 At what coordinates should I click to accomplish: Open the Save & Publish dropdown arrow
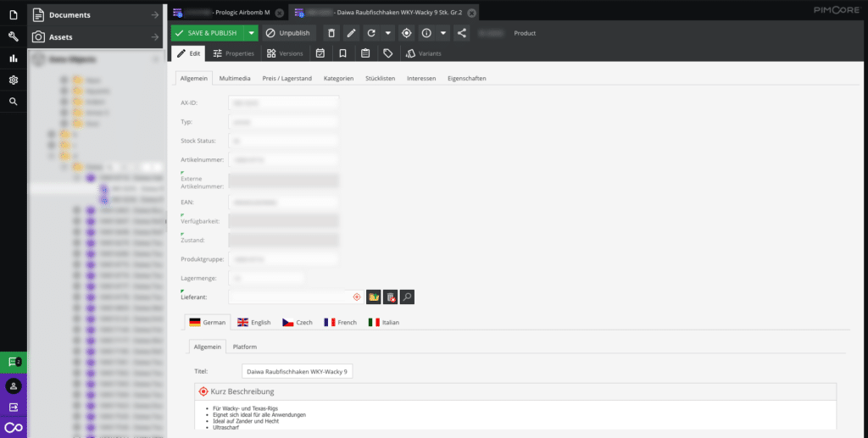tap(251, 33)
